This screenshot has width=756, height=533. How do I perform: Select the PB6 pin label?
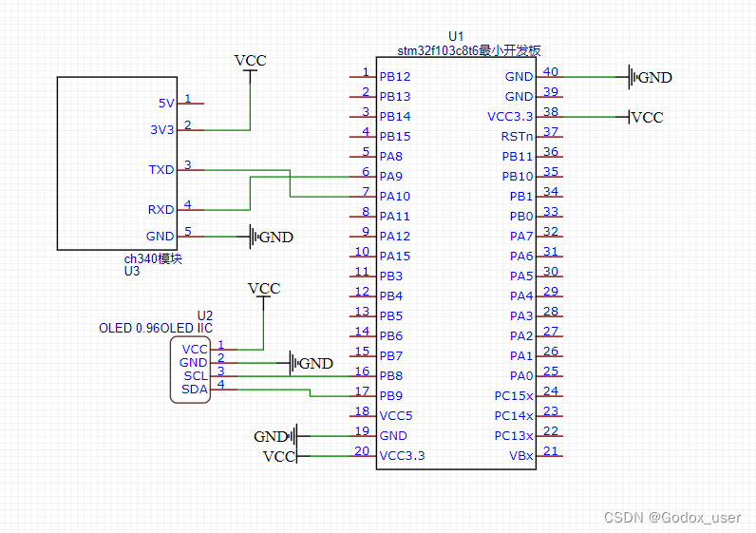tap(391, 336)
